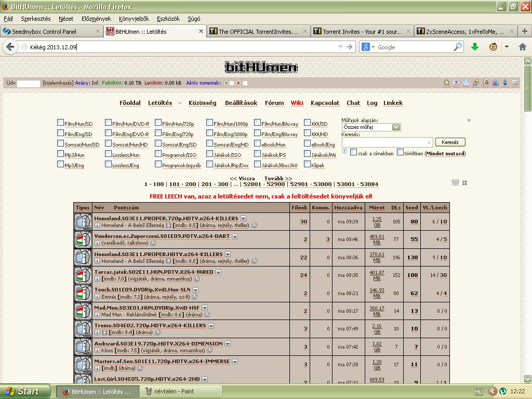The height and width of the screenshot is (399, 532).
Task: Switch to The OFFICIAL TorrentInvites tab
Action: coord(259,31)
